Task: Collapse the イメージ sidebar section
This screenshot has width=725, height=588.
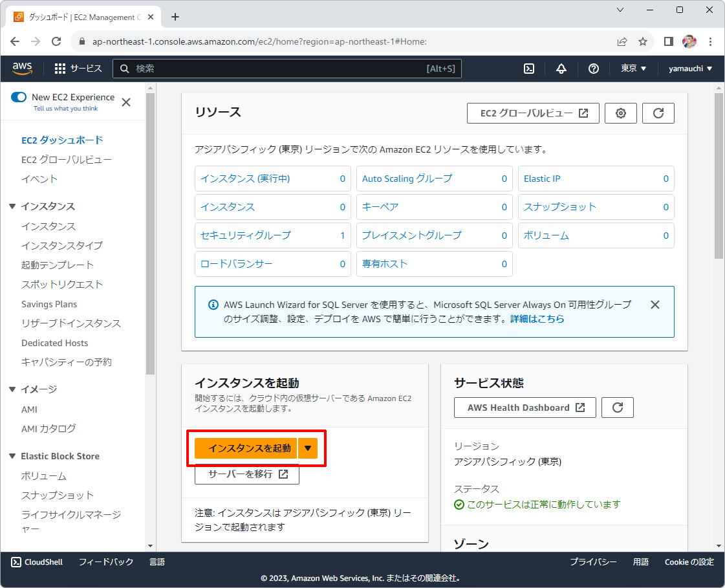Action: point(12,389)
